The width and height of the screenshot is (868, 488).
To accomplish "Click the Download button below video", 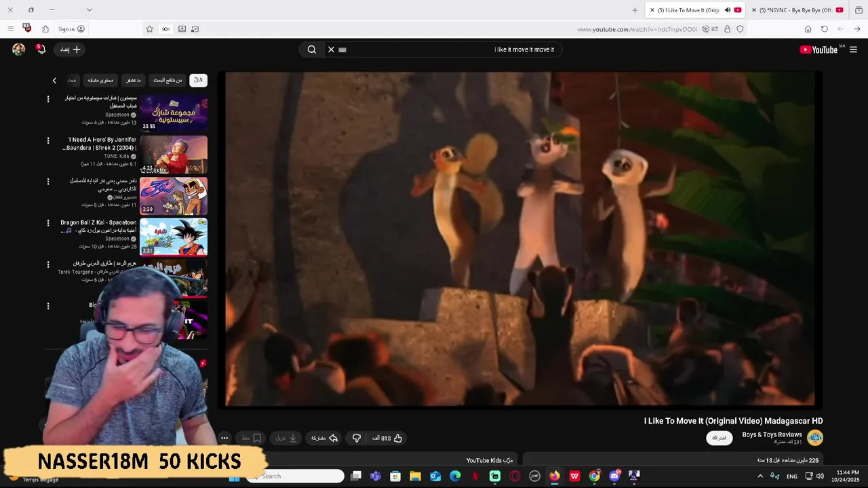I will (x=286, y=439).
